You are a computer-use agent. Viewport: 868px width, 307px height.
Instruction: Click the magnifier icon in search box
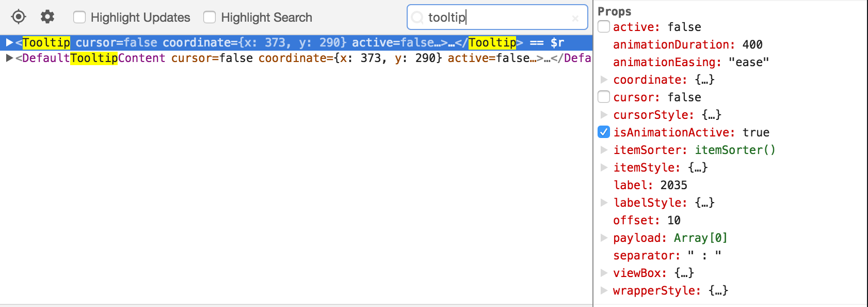click(x=417, y=18)
